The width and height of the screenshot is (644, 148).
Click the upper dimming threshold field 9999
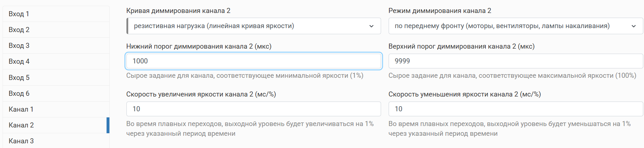(516, 61)
